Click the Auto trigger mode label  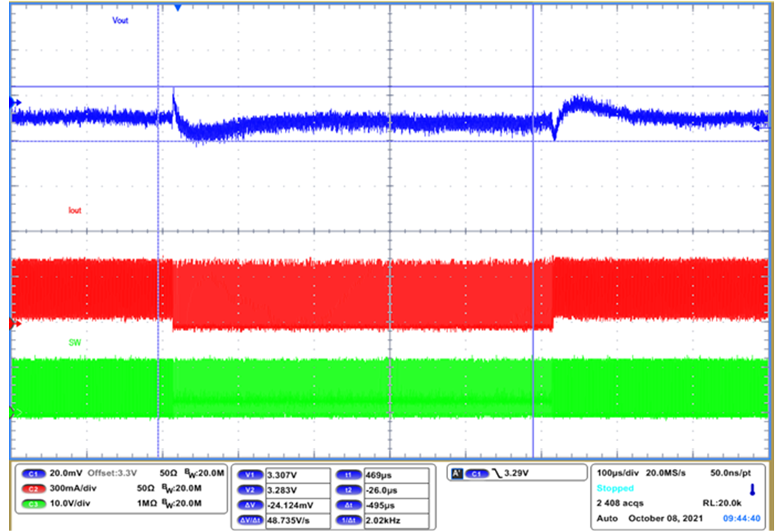point(608,519)
